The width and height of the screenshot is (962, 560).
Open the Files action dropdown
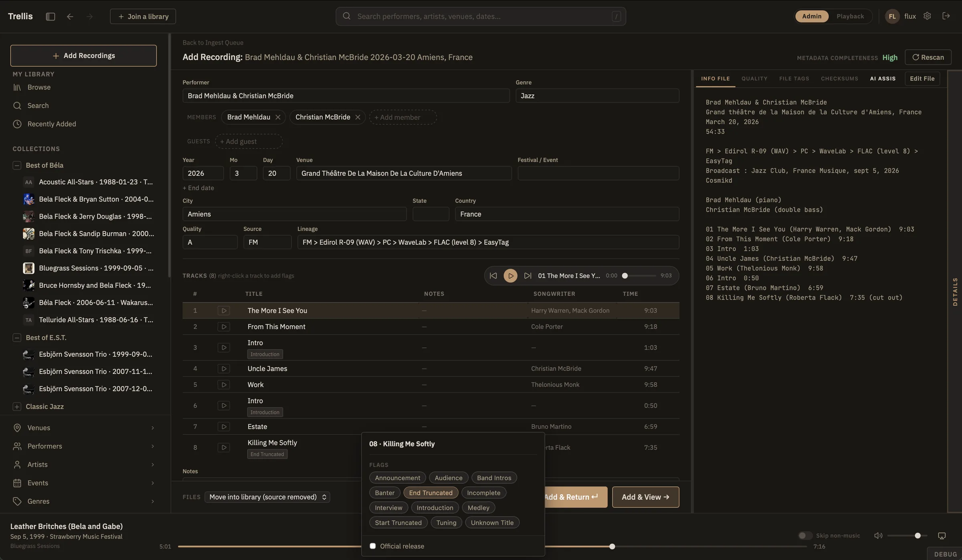point(267,497)
